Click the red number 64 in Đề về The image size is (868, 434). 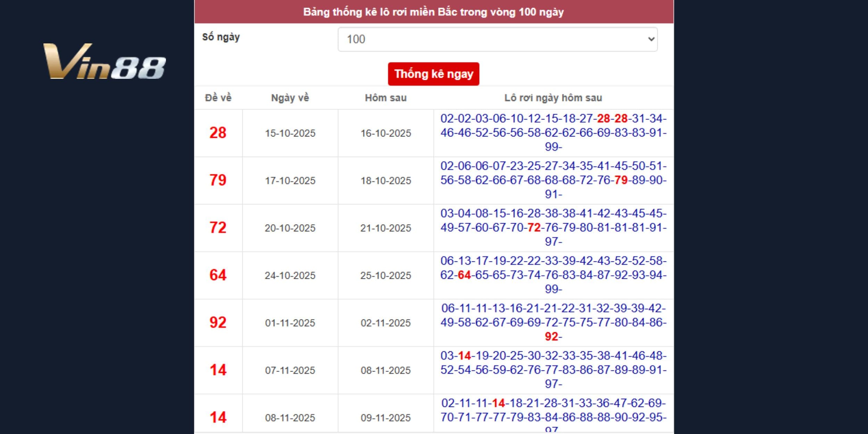pos(218,275)
